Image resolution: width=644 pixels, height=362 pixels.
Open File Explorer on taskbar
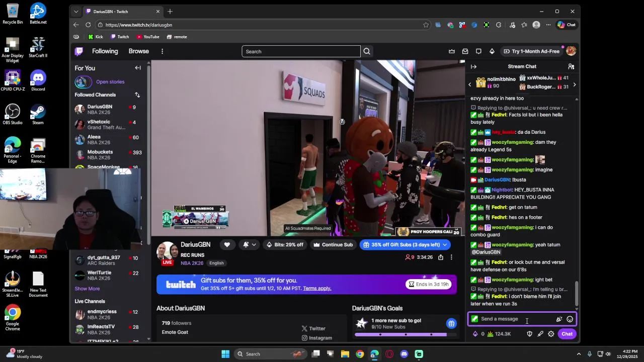[x=345, y=354]
